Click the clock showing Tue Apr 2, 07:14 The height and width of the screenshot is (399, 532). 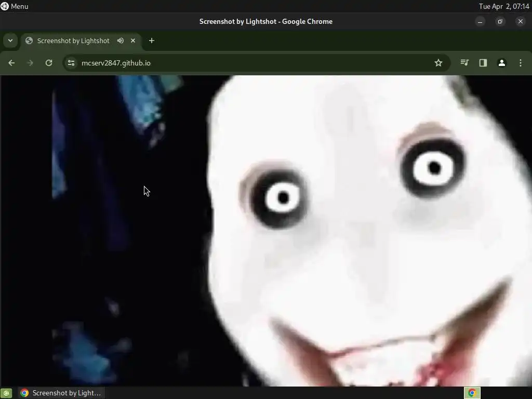tap(504, 6)
